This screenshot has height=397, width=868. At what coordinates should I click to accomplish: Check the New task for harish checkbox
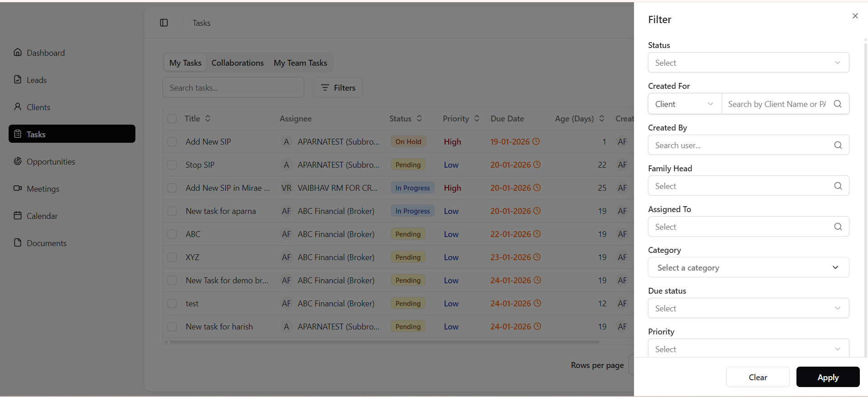[x=172, y=326]
